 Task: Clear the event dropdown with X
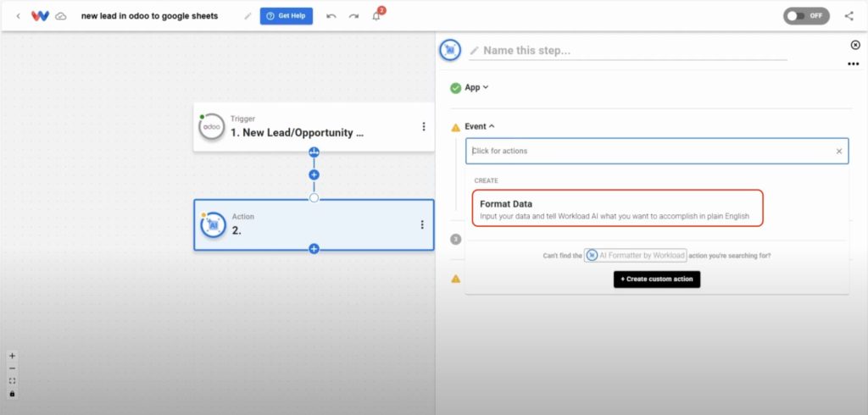click(838, 151)
